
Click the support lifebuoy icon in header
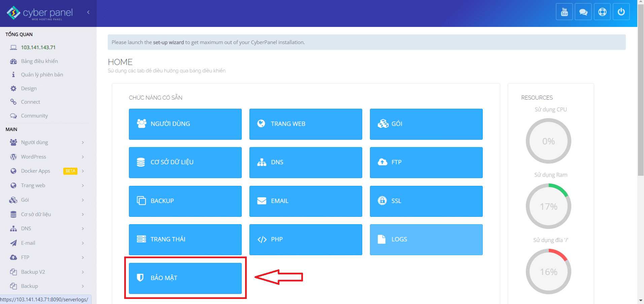(x=602, y=12)
